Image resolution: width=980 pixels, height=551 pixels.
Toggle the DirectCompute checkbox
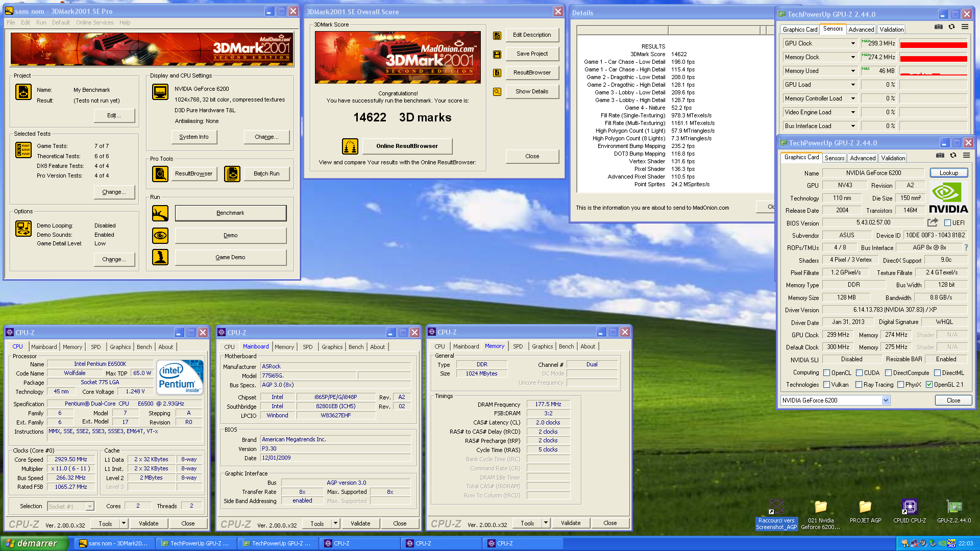pos(888,373)
